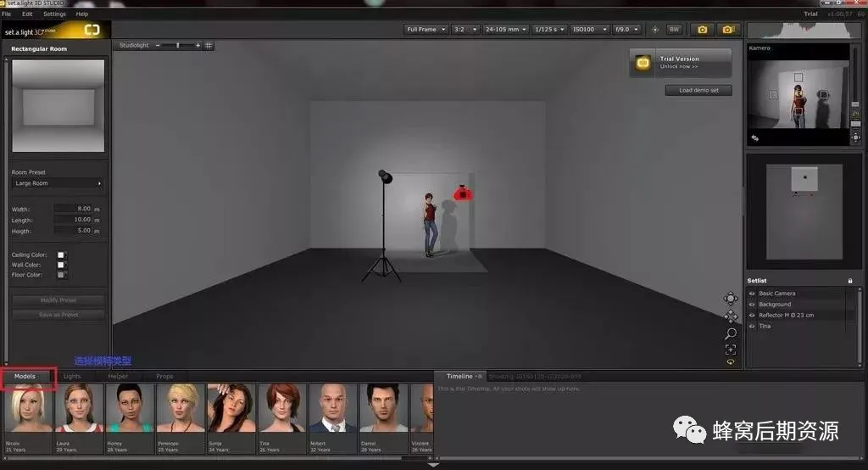Open the 24-105 mm lens dropdown
The height and width of the screenshot is (470, 868).
[505, 30]
